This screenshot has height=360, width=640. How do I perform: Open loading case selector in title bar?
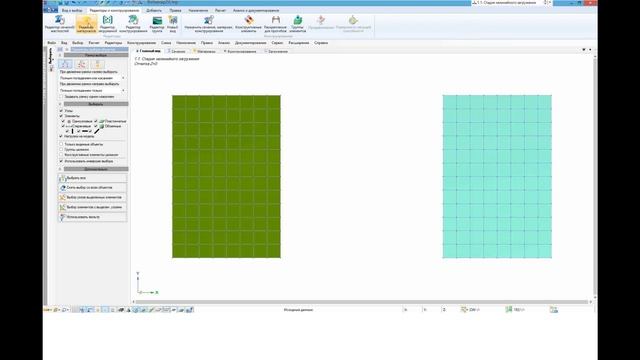pos(512,3)
